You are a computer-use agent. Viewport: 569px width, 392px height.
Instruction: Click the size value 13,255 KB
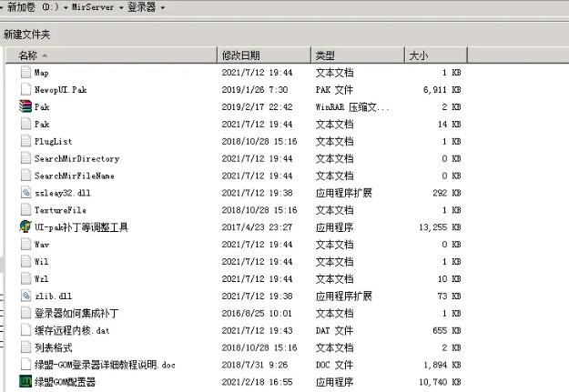(440, 227)
